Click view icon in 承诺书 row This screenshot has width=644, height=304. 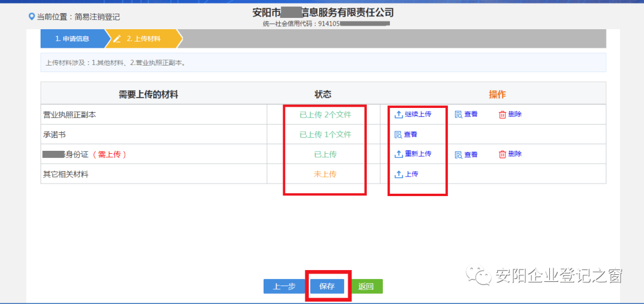pyautogui.click(x=398, y=134)
